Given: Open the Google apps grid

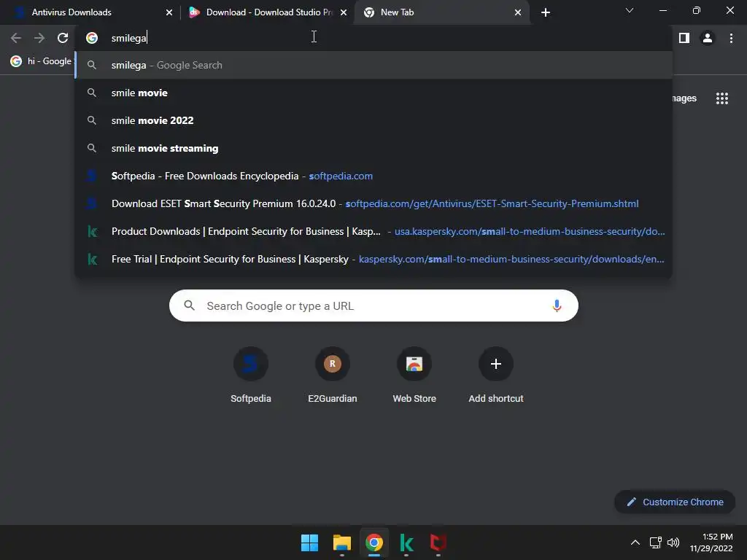Looking at the screenshot, I should [x=721, y=98].
